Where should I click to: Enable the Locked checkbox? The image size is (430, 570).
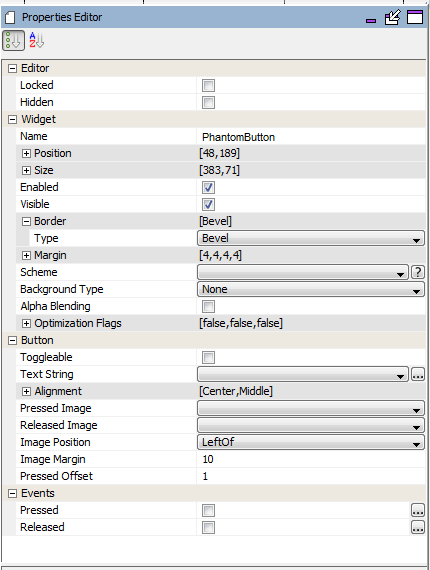pos(208,85)
